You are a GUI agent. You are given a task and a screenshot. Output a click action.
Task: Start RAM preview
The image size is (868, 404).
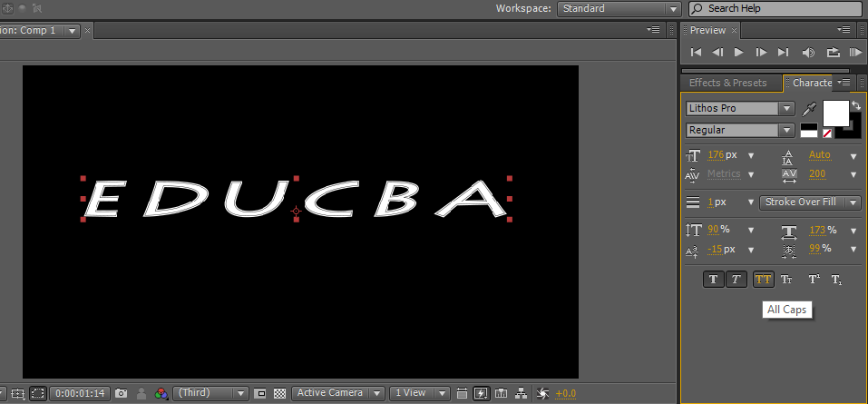coord(856,53)
